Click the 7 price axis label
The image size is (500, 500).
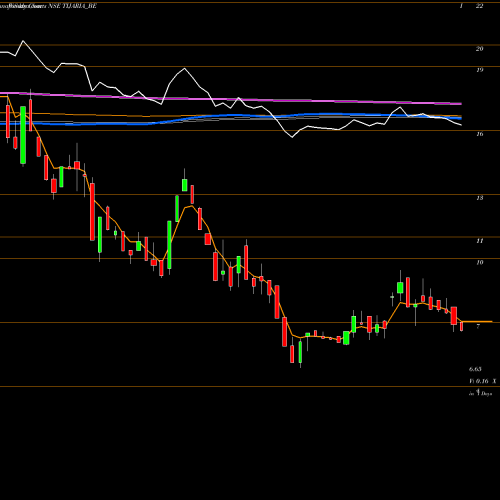coord(478,326)
